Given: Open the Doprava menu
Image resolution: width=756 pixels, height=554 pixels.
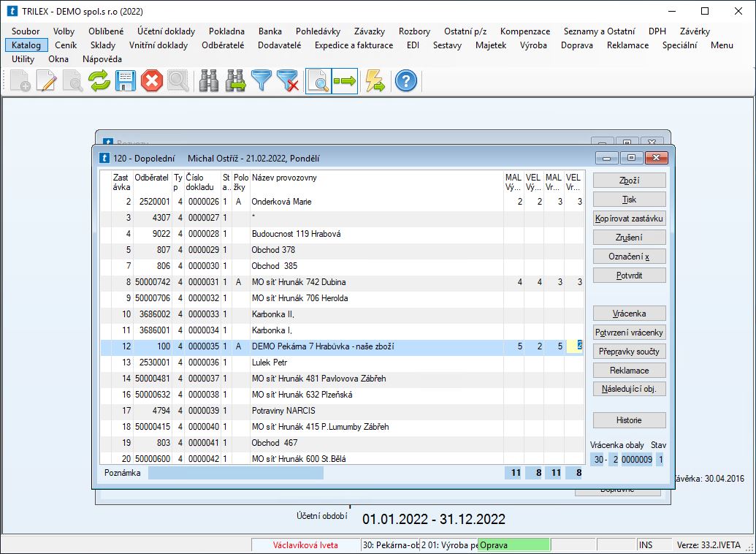Looking at the screenshot, I should pyautogui.click(x=576, y=45).
